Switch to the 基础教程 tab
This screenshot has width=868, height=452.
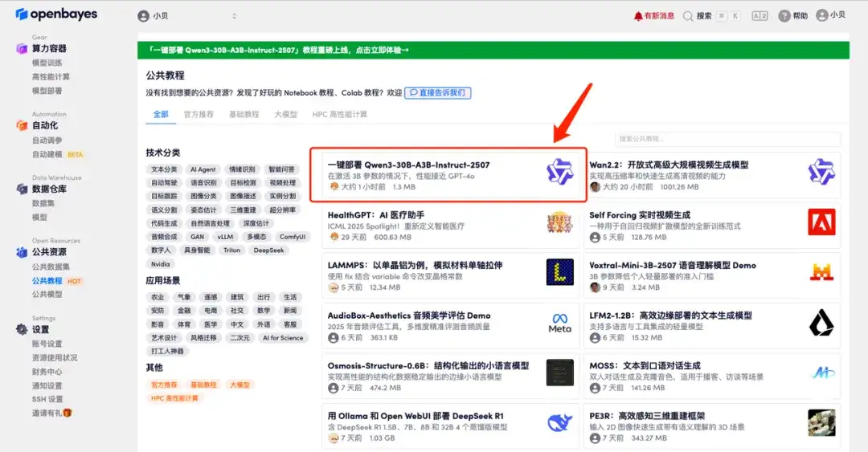(244, 115)
